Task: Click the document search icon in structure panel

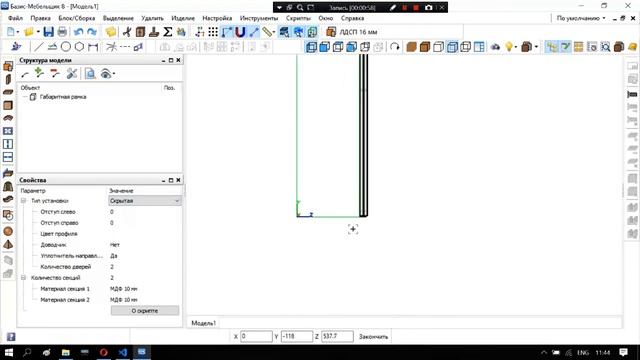Action: click(90, 73)
